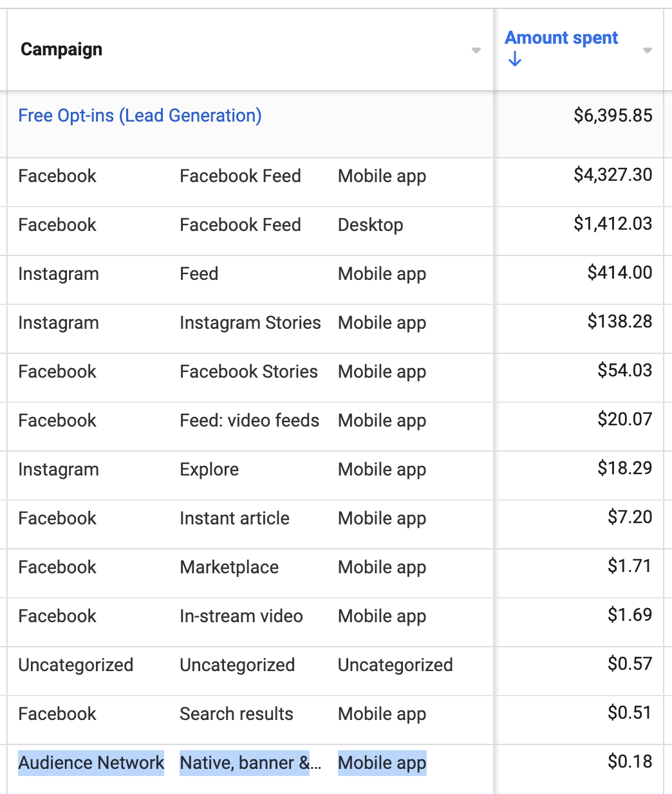672x794 pixels.
Task: Click the descending sort arrow under Amount spent
Action: [514, 60]
